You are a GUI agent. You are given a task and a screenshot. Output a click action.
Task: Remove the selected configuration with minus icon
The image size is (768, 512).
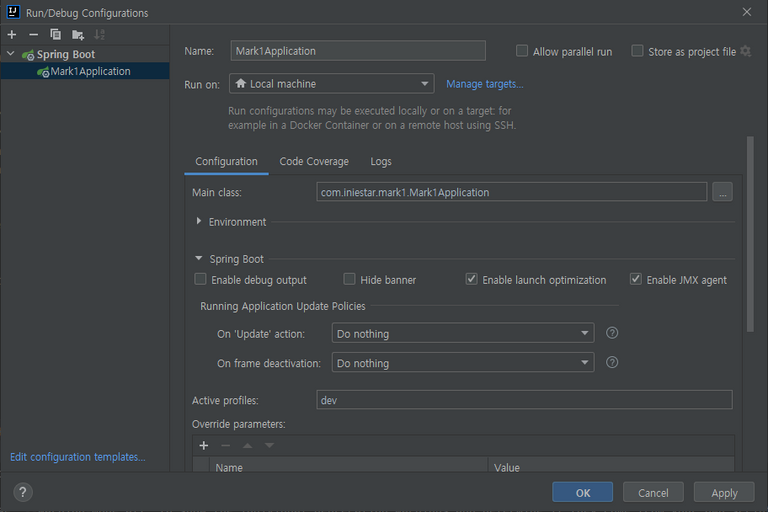[x=33, y=34]
